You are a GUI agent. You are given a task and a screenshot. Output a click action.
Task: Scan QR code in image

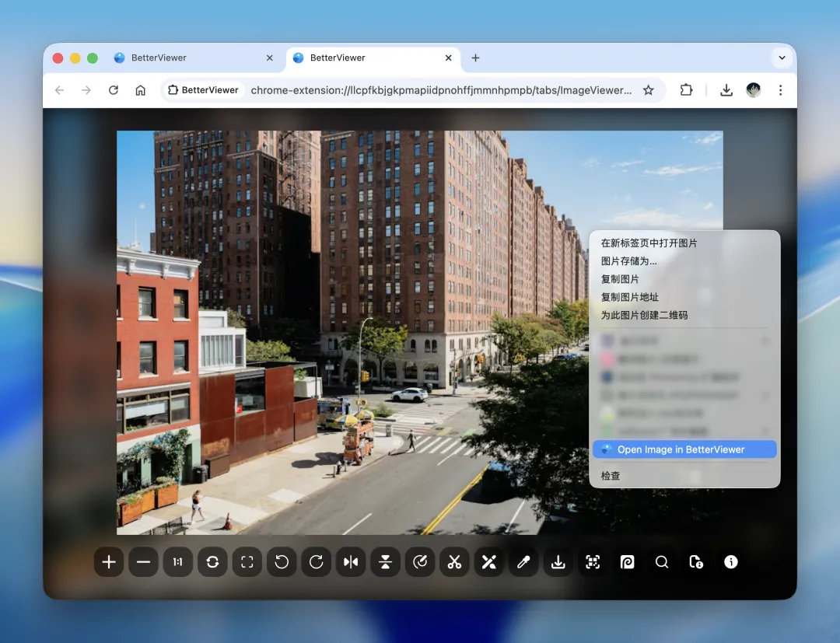point(593,561)
